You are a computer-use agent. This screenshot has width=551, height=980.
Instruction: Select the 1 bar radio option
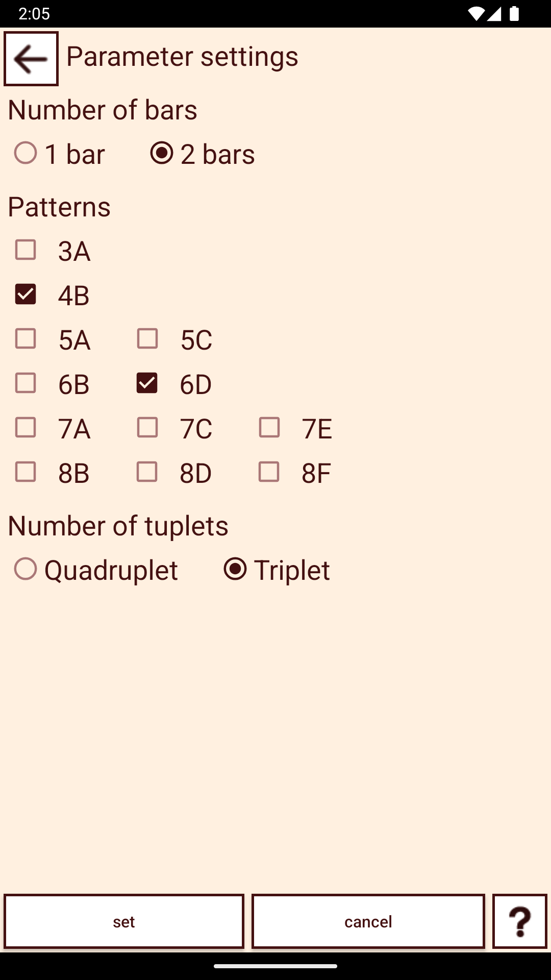pos(59,153)
